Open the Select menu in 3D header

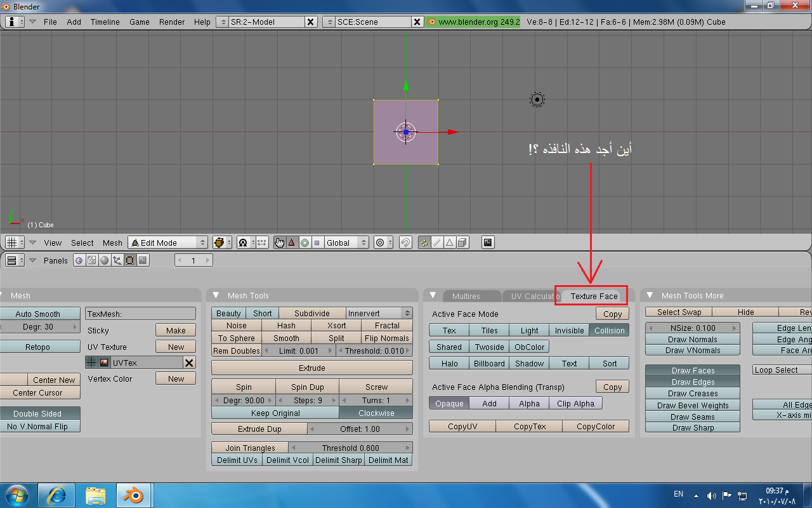click(82, 243)
